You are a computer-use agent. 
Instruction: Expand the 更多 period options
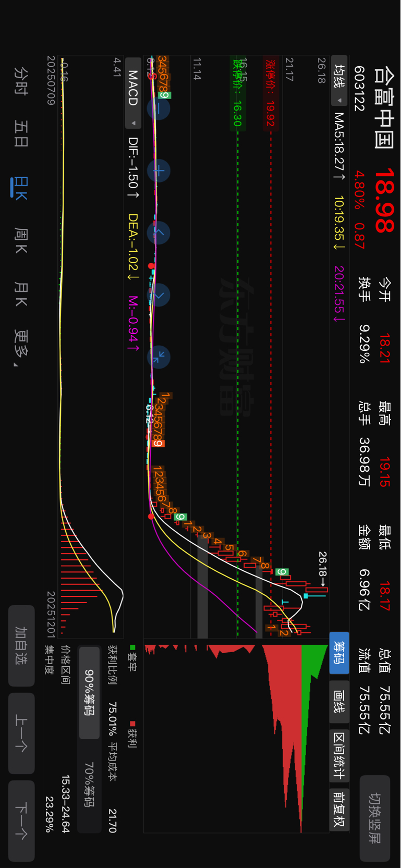click(x=21, y=348)
